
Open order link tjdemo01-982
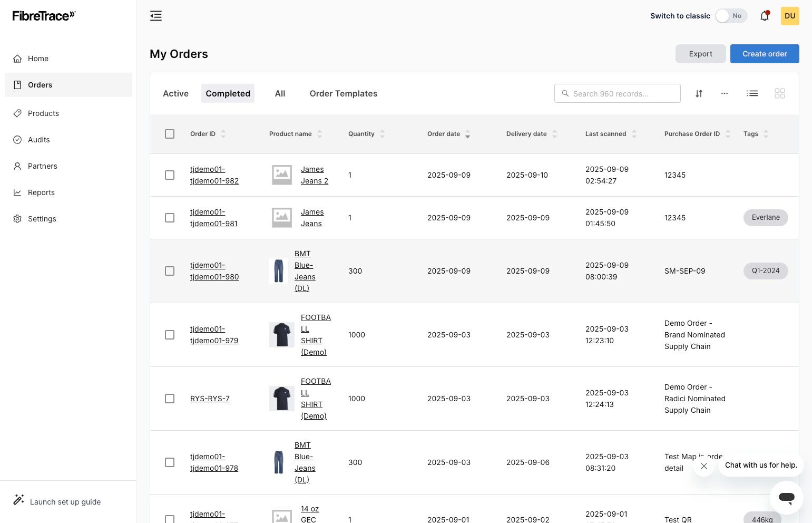tap(214, 175)
